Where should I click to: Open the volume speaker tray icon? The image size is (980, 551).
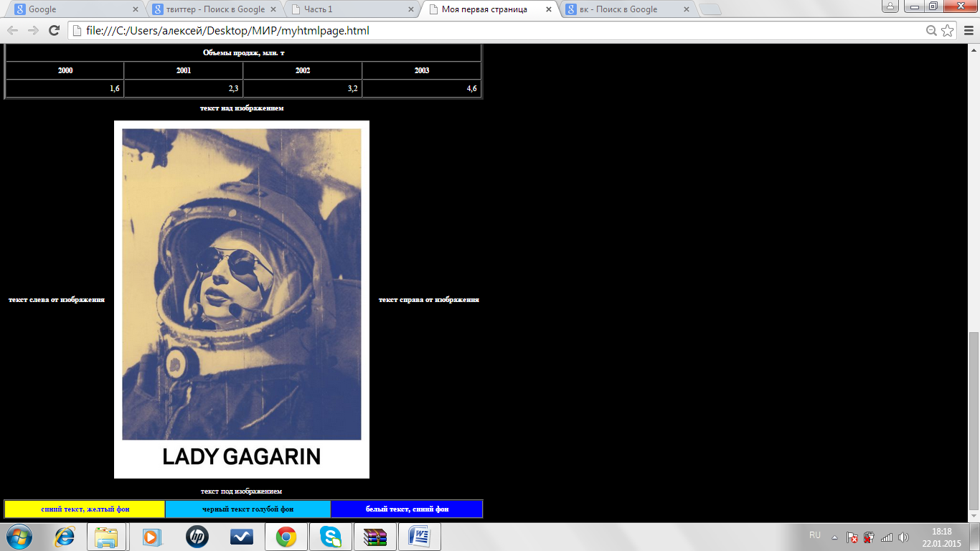[903, 537]
